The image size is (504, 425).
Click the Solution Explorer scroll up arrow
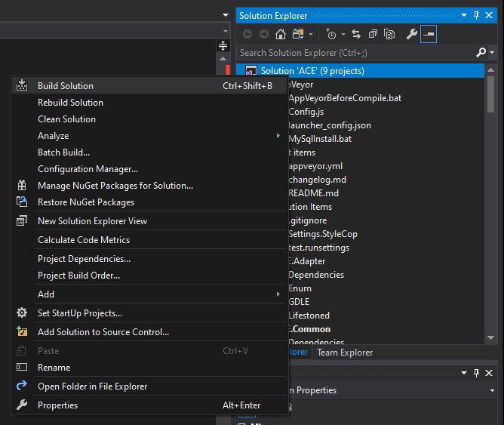[x=490, y=69]
